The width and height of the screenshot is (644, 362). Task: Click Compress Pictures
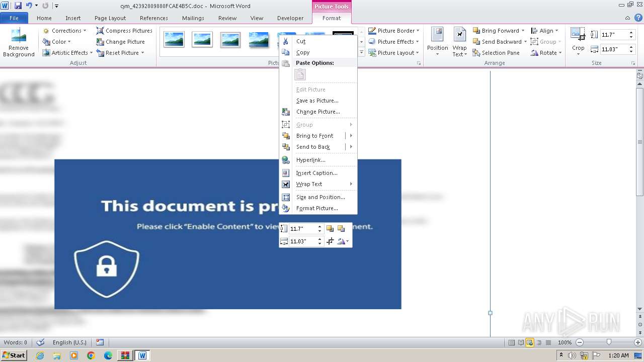pos(124,31)
